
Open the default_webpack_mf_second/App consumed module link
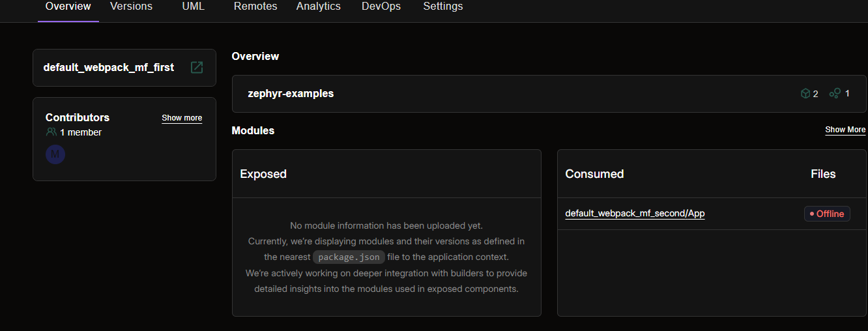(x=635, y=213)
